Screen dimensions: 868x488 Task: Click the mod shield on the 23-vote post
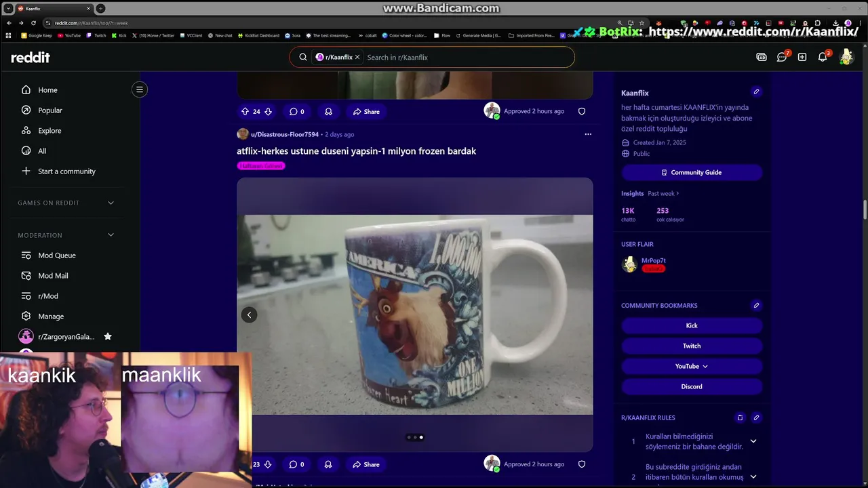(x=582, y=464)
